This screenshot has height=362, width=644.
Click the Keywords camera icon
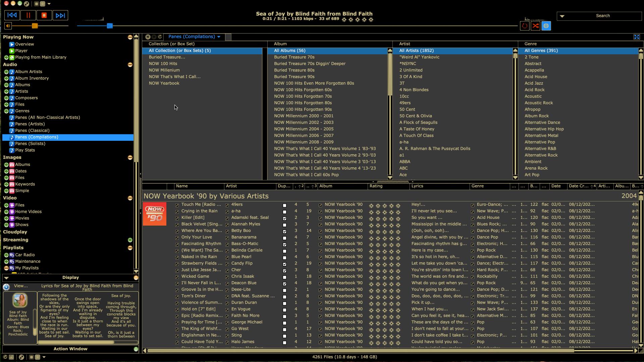pos(12,184)
